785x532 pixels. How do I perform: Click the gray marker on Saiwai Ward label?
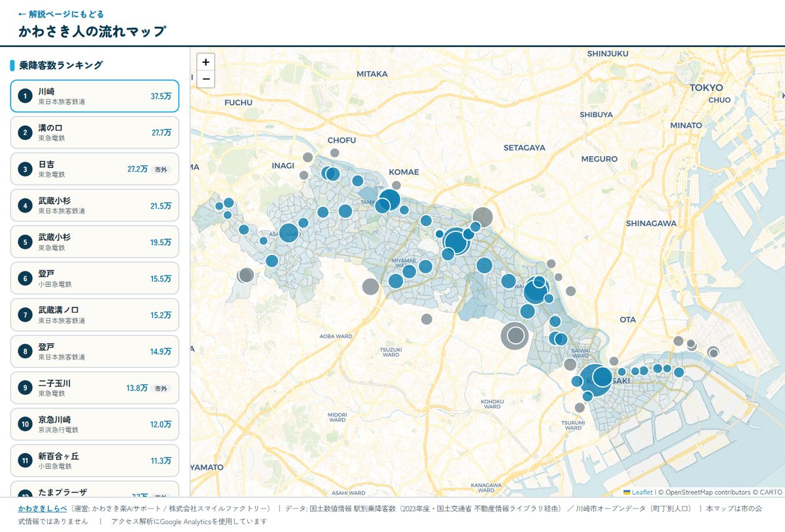(x=570, y=364)
